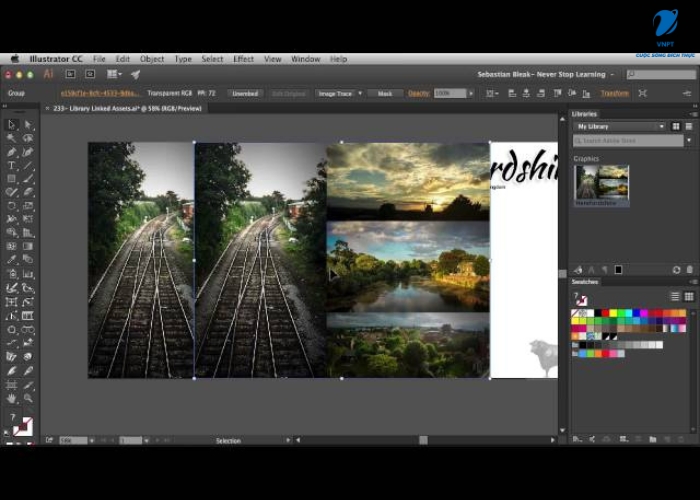Open the Object menu
This screenshot has height=500, width=700.
pyautogui.click(x=152, y=59)
